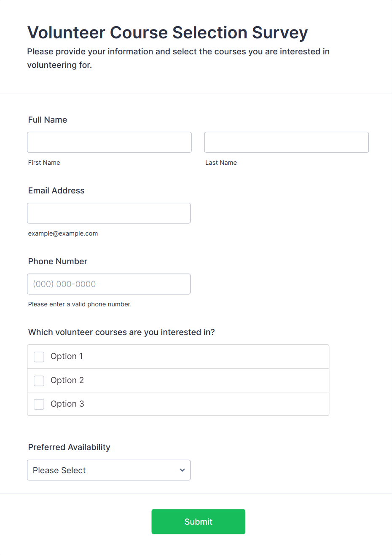Click the 'Last Name' sublabel under input

coord(221,163)
